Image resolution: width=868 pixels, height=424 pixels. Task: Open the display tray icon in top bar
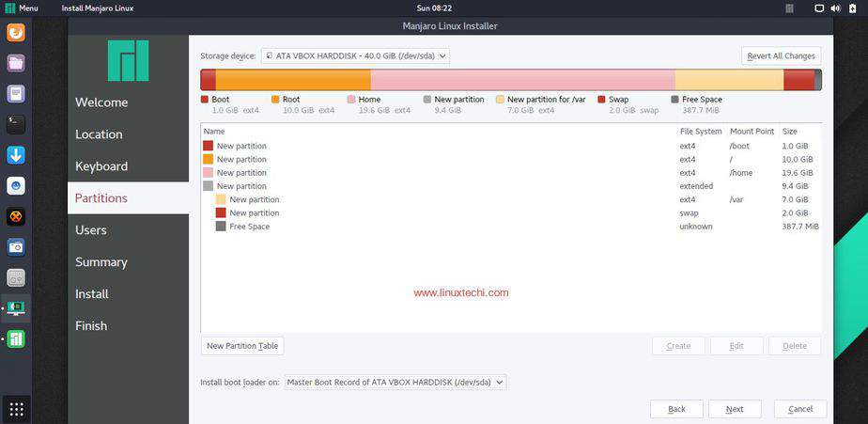click(820, 8)
